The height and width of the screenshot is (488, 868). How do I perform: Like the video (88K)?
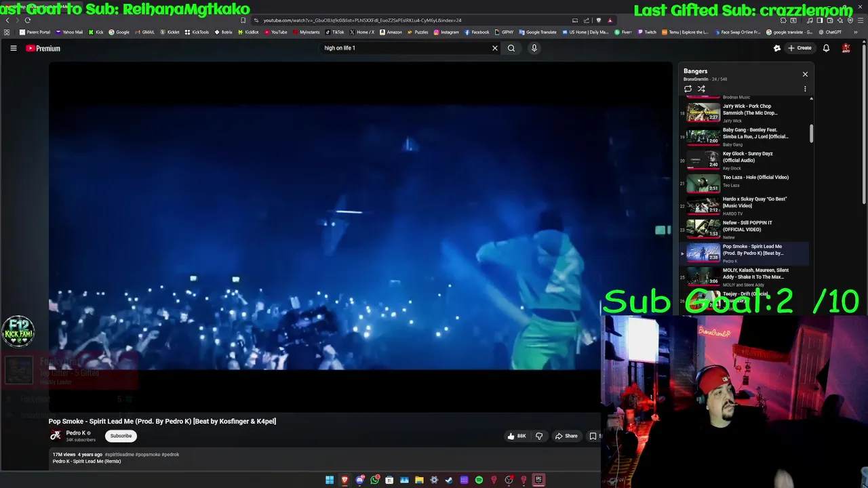(517, 436)
